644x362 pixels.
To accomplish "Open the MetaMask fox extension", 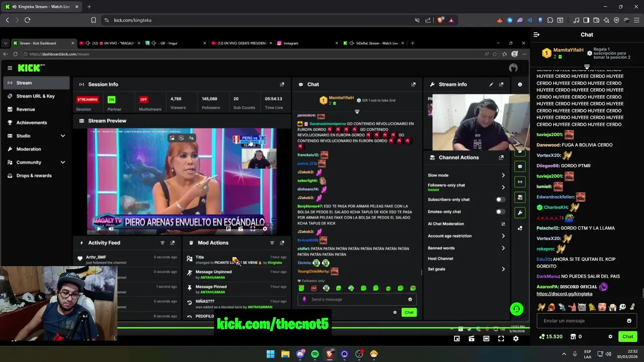I will pos(500,20).
